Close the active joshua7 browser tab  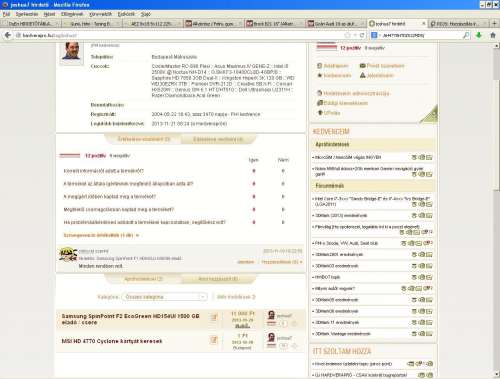coord(424,24)
